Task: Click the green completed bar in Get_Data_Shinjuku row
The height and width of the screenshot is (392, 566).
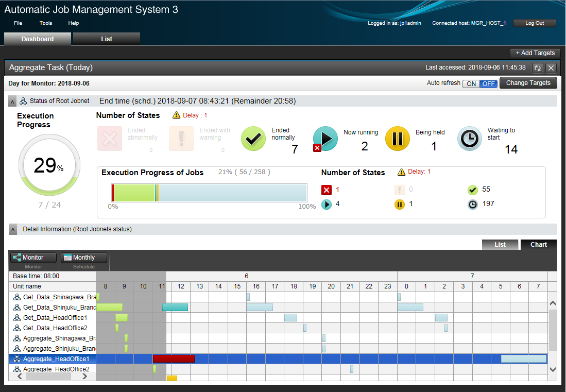Action: tap(109, 307)
